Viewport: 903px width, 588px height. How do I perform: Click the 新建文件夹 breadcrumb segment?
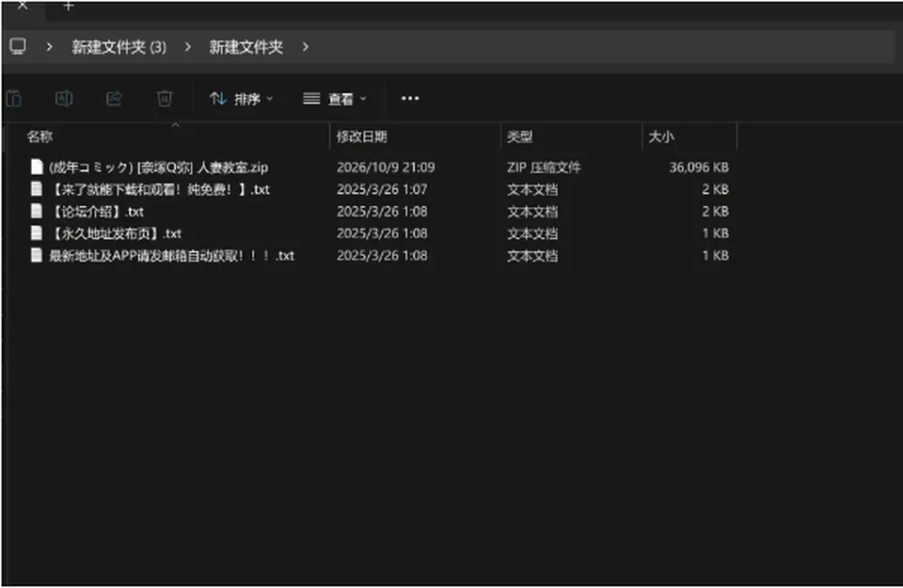246,47
